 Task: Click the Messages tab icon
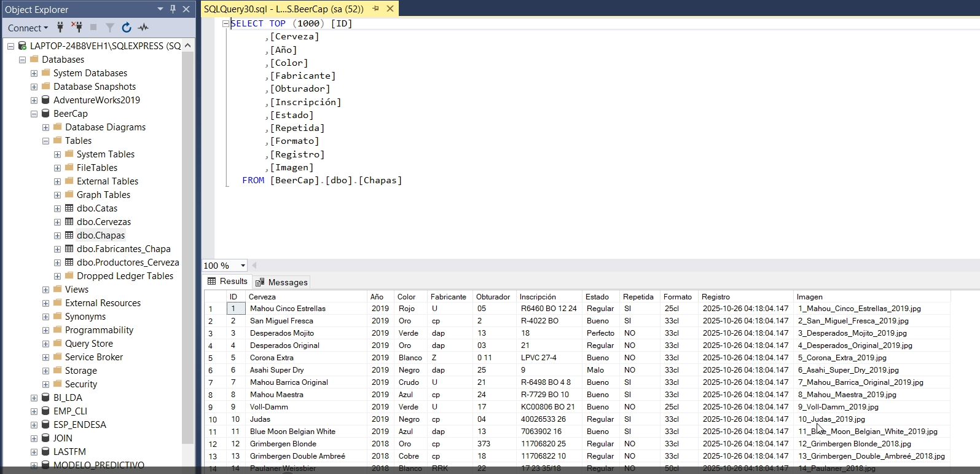click(x=260, y=282)
